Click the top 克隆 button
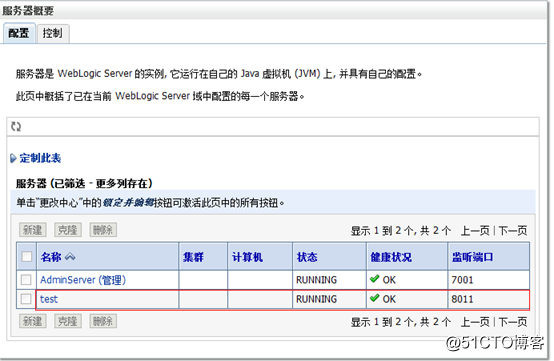The height and width of the screenshot is (361, 554). tap(68, 230)
